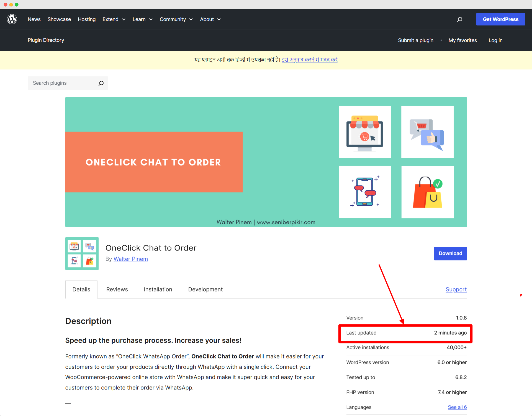Click See all 6 languages link

pos(457,407)
